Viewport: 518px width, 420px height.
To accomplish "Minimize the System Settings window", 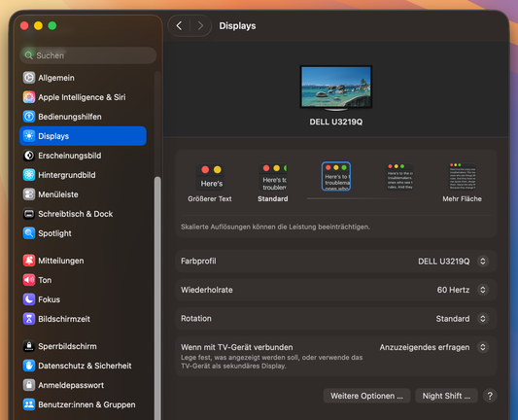I will (x=38, y=26).
